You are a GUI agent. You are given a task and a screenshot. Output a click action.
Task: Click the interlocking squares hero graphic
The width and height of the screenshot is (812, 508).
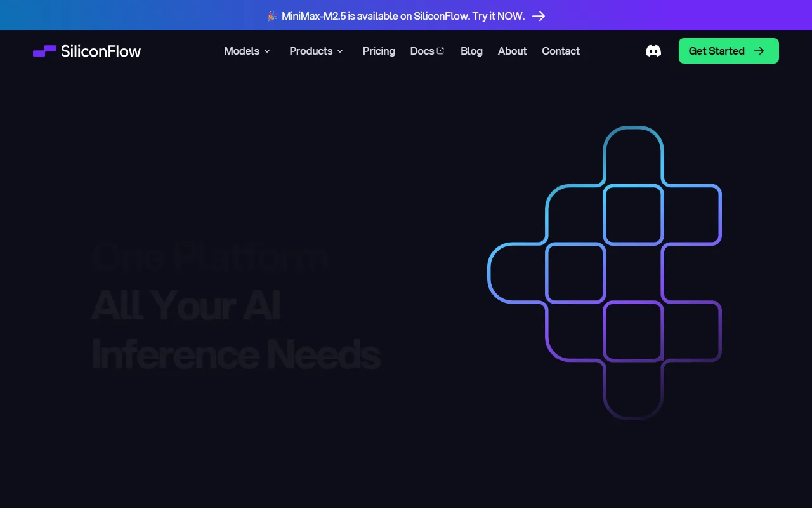605,273
